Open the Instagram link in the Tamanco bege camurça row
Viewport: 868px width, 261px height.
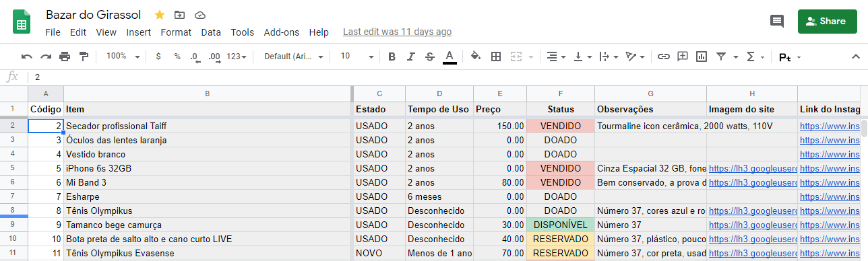tap(830, 225)
